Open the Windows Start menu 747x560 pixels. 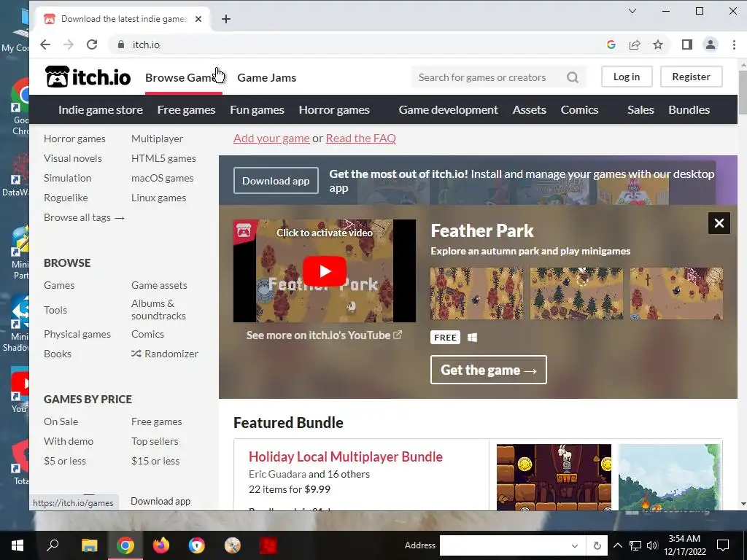point(18,545)
